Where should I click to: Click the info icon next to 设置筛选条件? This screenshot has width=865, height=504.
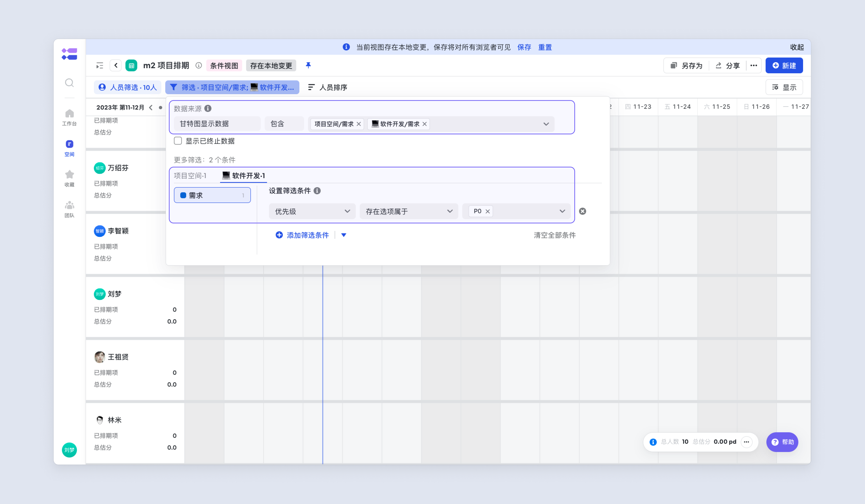317,191
